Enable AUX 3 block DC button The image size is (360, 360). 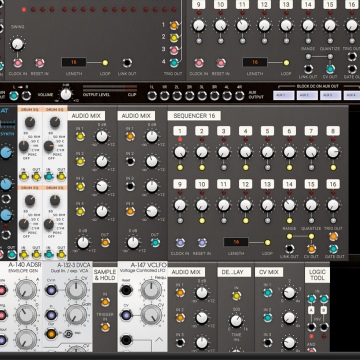pos(331,96)
